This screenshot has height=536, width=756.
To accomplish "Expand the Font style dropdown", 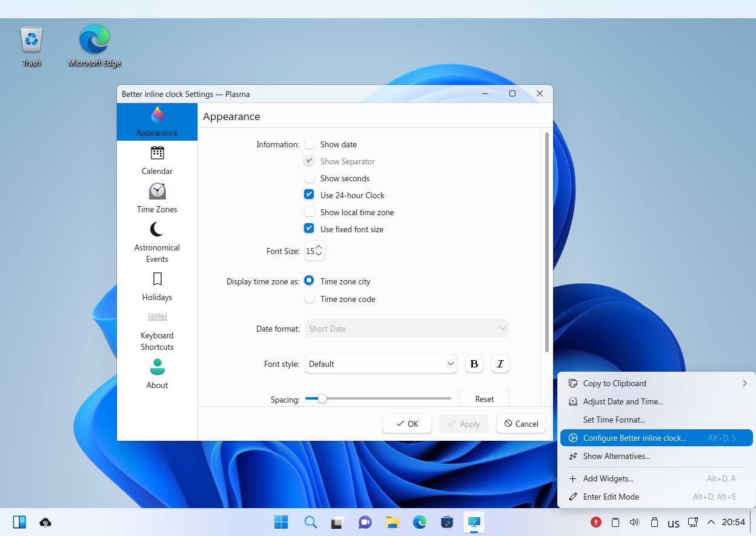I will (381, 364).
